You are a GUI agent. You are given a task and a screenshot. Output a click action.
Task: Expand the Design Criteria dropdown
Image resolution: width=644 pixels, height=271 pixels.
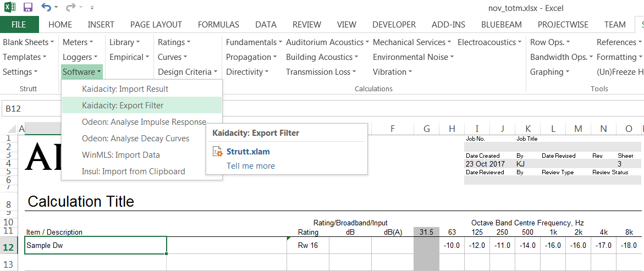[x=188, y=72]
